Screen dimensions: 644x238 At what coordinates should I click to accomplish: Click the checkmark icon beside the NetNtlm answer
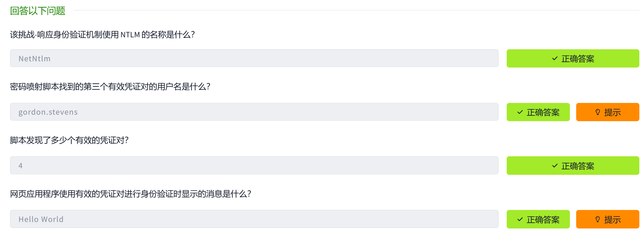point(555,59)
